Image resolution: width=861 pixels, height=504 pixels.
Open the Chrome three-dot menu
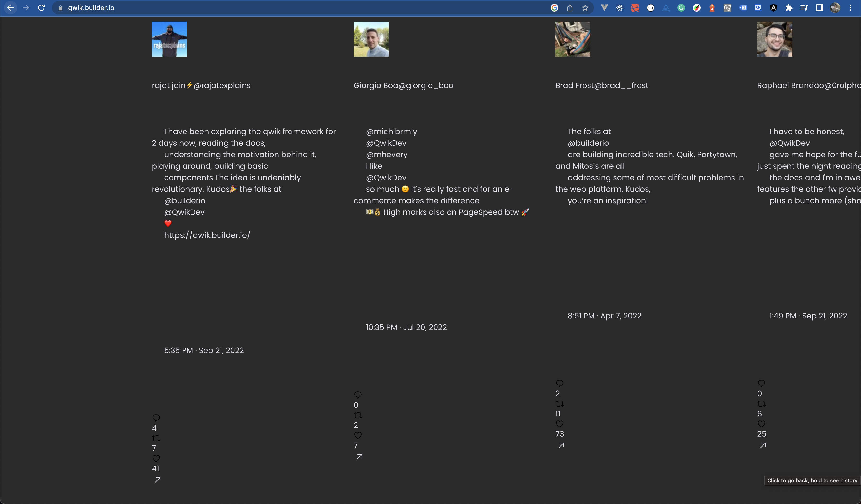(x=850, y=8)
